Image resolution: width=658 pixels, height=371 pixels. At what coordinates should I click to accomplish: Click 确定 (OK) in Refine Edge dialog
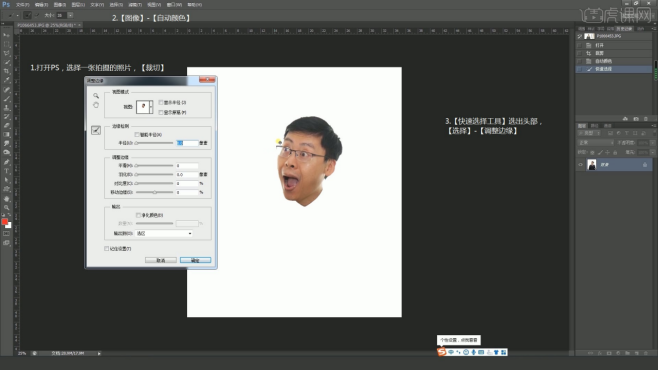pyautogui.click(x=196, y=260)
